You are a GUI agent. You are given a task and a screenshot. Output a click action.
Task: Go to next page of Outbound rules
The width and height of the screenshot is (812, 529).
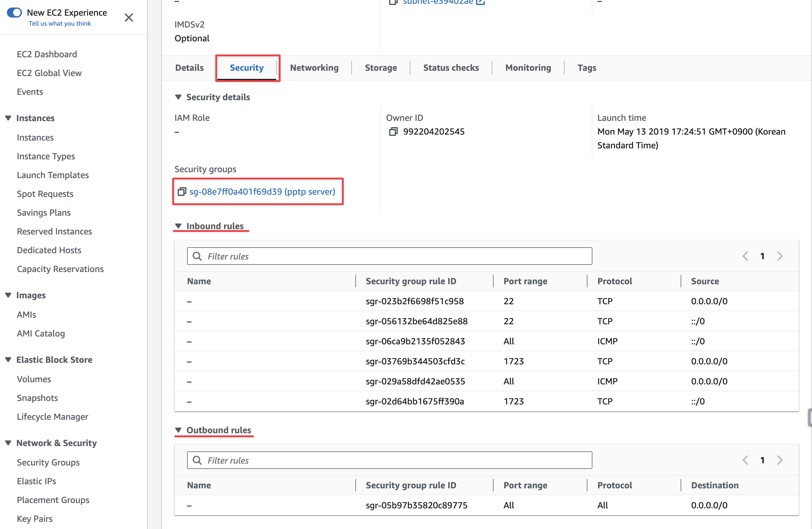tap(779, 460)
